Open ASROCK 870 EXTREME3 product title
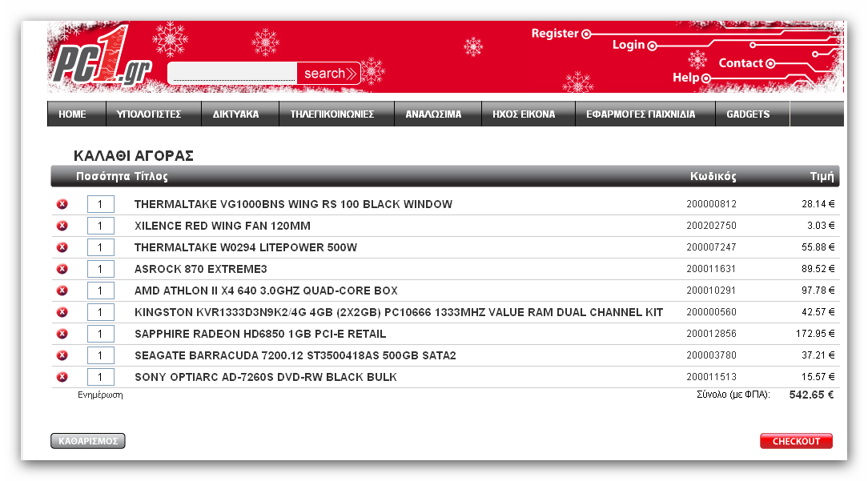Image resolution: width=868 pixels, height=481 pixels. (x=201, y=269)
